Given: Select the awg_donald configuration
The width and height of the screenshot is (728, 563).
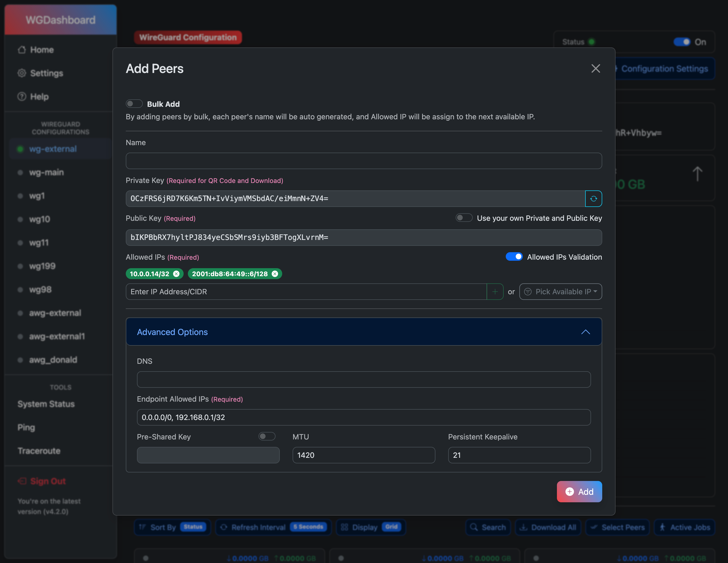Looking at the screenshot, I should (61, 360).
